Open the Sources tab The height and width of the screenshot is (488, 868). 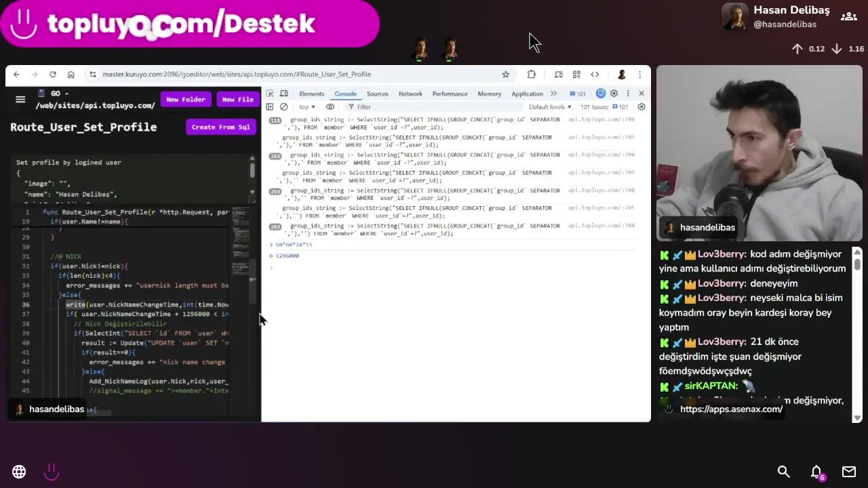pyautogui.click(x=377, y=94)
